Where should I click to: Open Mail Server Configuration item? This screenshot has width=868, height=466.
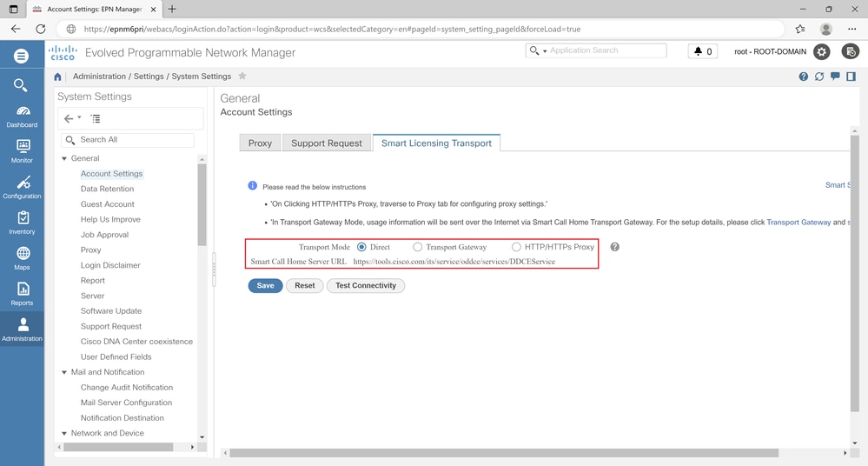[x=126, y=403]
